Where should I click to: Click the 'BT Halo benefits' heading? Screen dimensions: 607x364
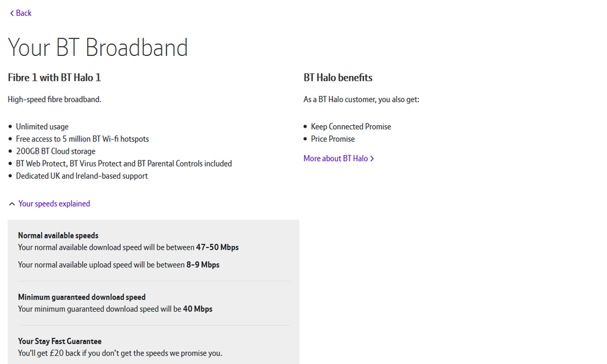click(x=338, y=78)
